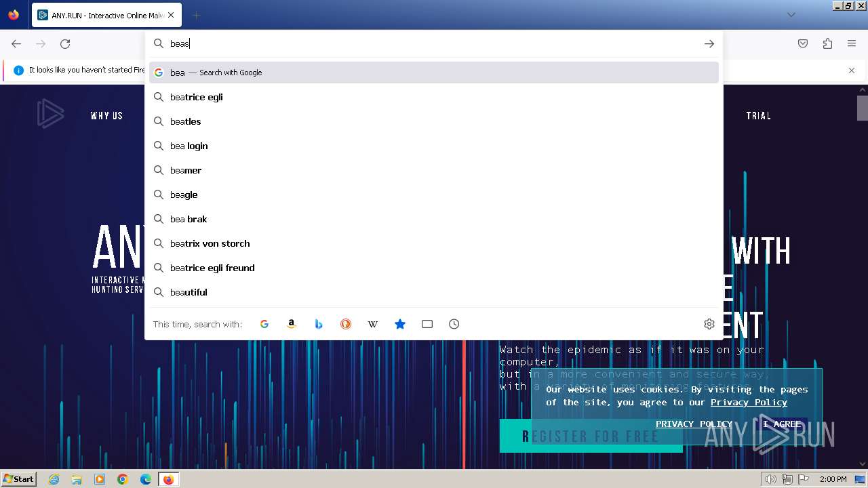Select the 'beatrix von storch' suggestion

pyautogui.click(x=434, y=243)
